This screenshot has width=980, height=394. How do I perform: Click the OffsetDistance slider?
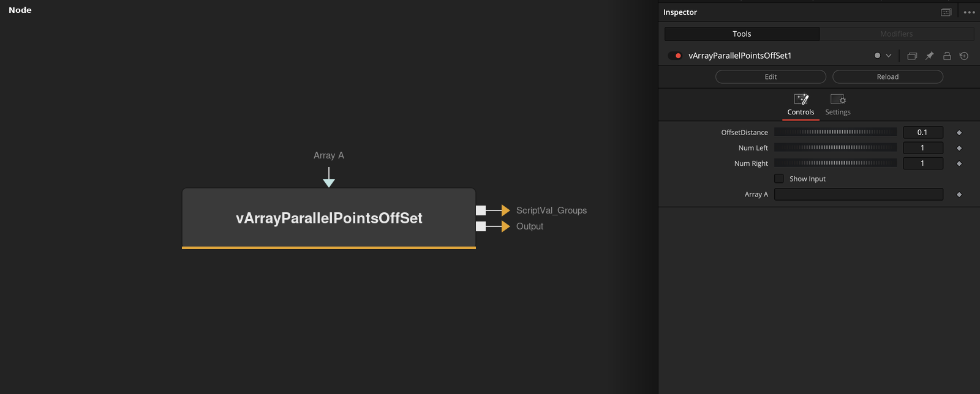pyautogui.click(x=835, y=132)
